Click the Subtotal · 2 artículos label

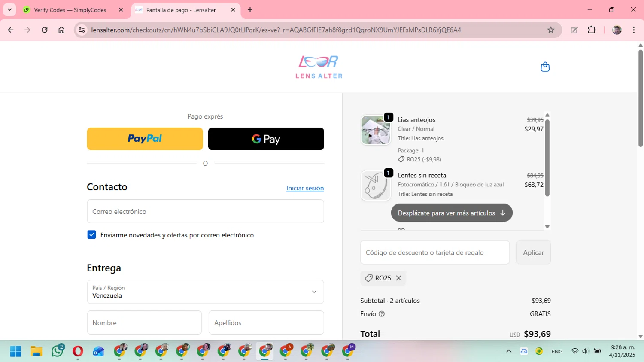coord(390,301)
